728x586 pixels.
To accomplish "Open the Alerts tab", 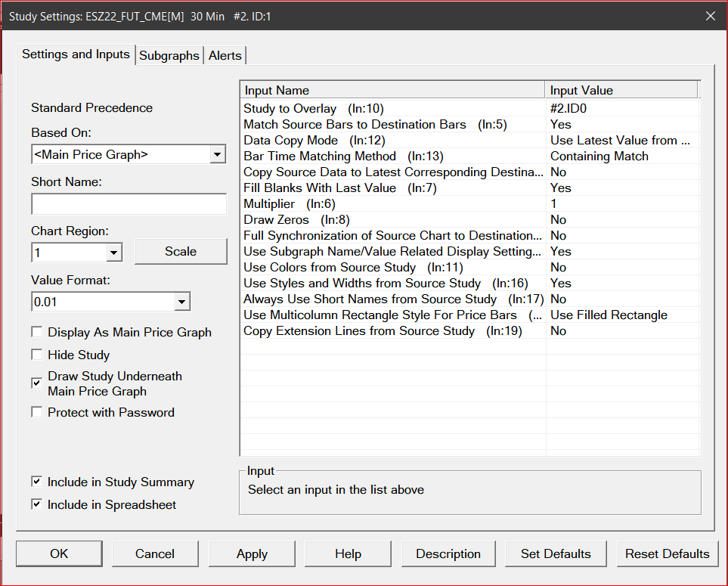I will [x=225, y=55].
